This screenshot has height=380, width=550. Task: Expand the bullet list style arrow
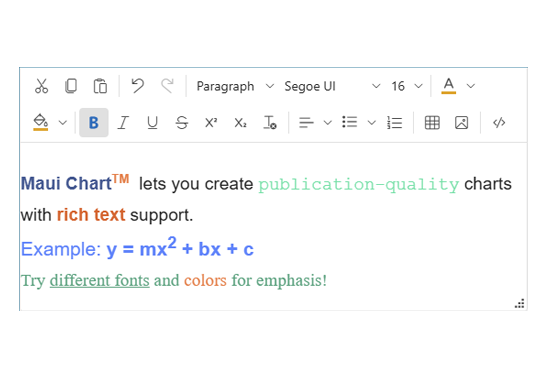point(372,123)
